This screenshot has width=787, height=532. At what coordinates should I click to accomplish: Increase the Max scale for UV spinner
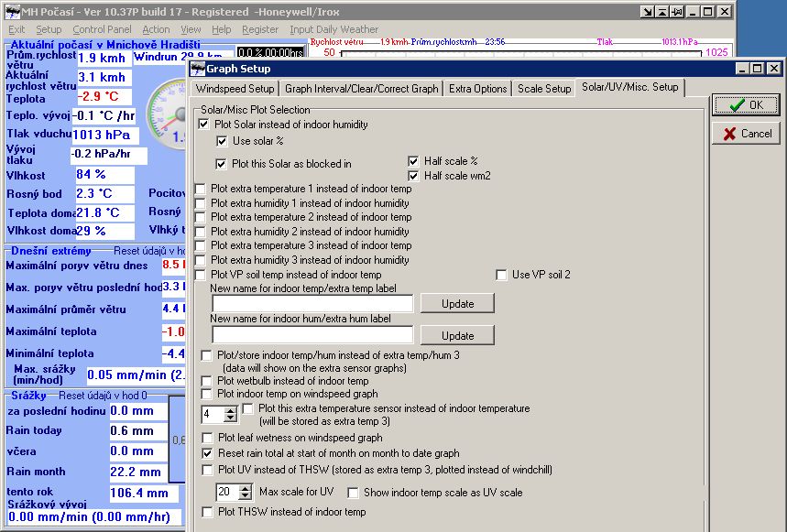[245, 488]
